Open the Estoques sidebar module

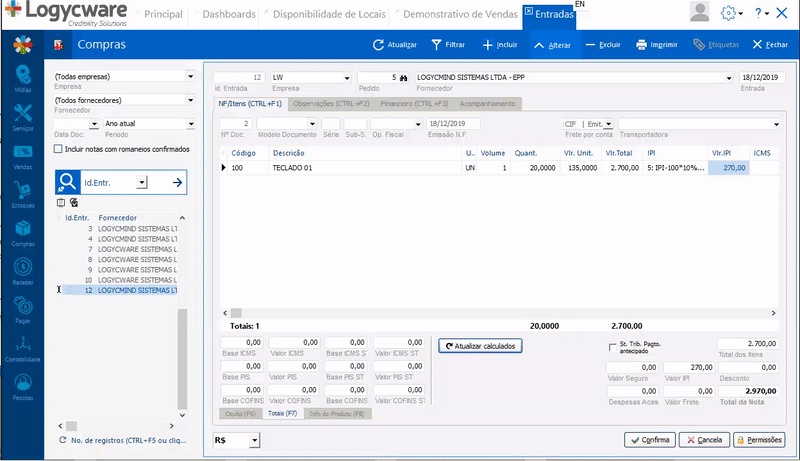22,195
